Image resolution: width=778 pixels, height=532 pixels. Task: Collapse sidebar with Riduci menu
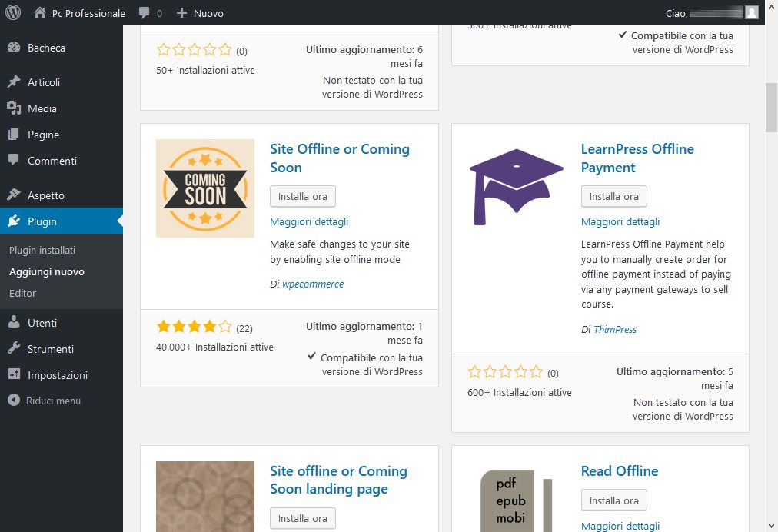pyautogui.click(x=52, y=401)
